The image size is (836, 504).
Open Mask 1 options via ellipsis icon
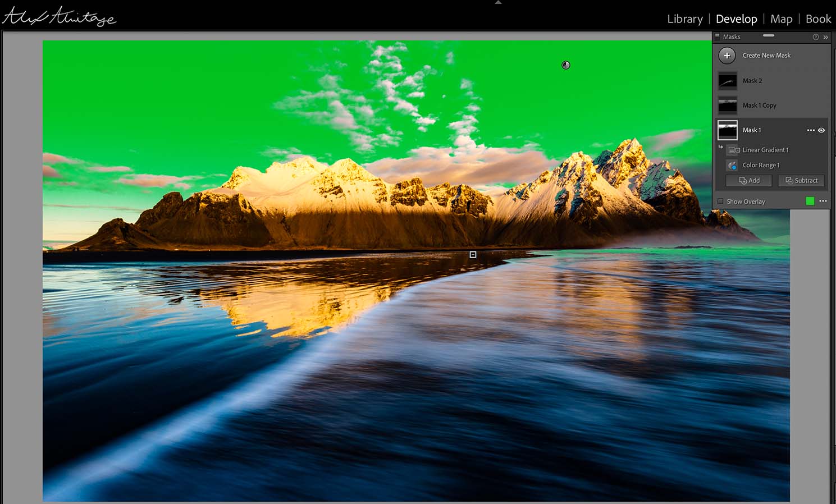coord(810,130)
